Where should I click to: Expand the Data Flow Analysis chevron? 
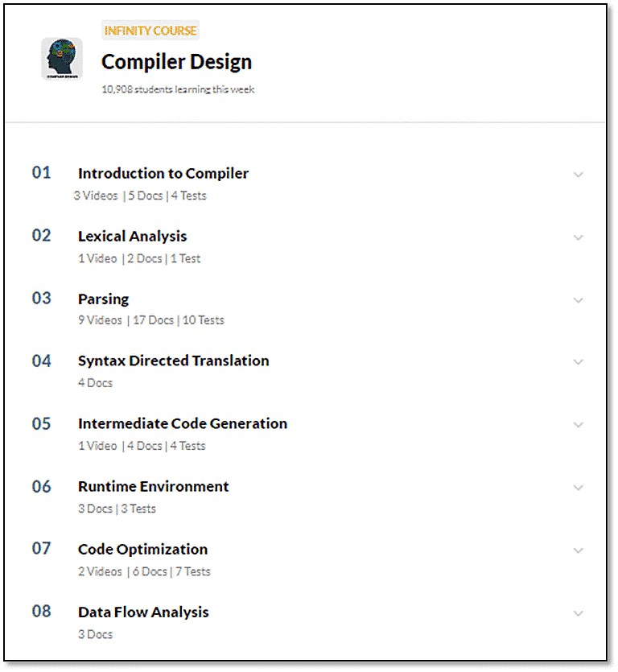(x=579, y=612)
